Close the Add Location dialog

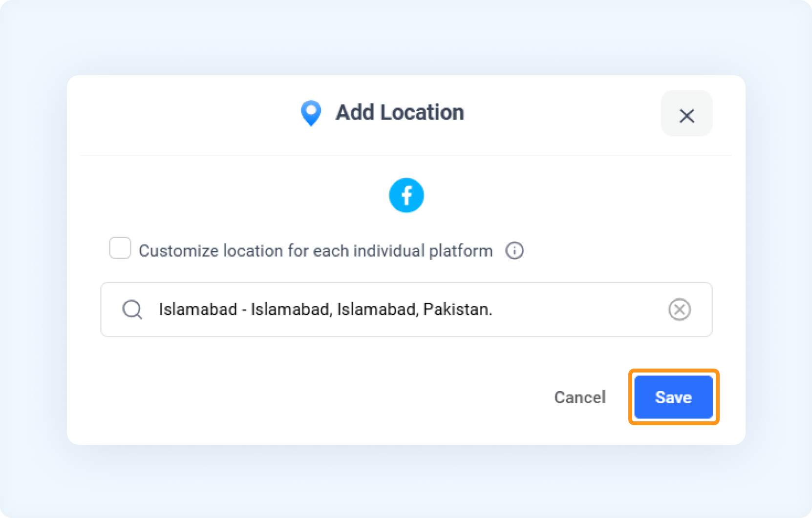click(x=686, y=116)
